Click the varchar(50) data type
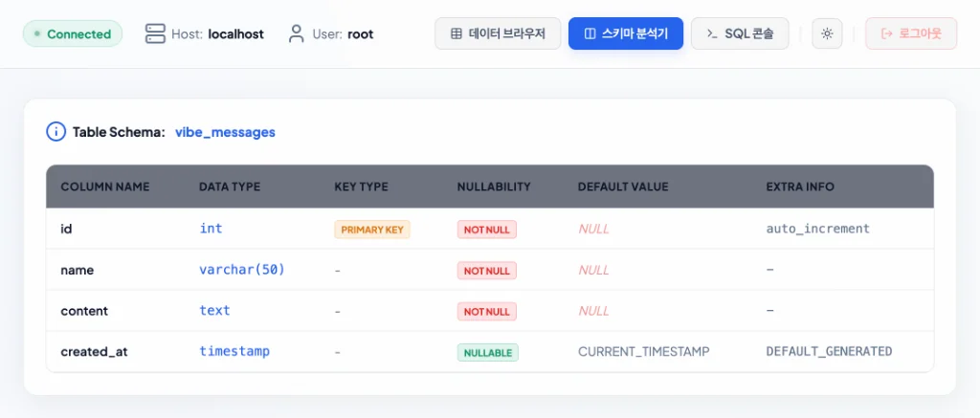Viewport: 980px width, 418px height. [x=242, y=270]
